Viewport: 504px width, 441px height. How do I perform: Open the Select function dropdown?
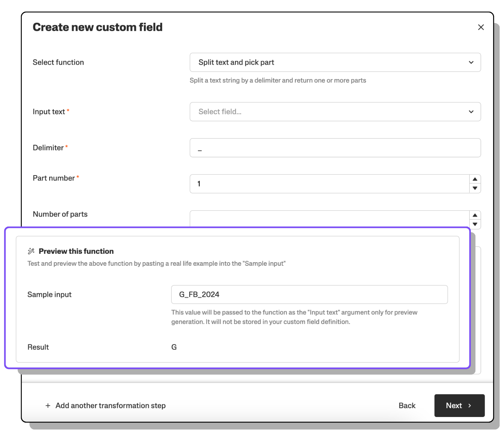(335, 63)
